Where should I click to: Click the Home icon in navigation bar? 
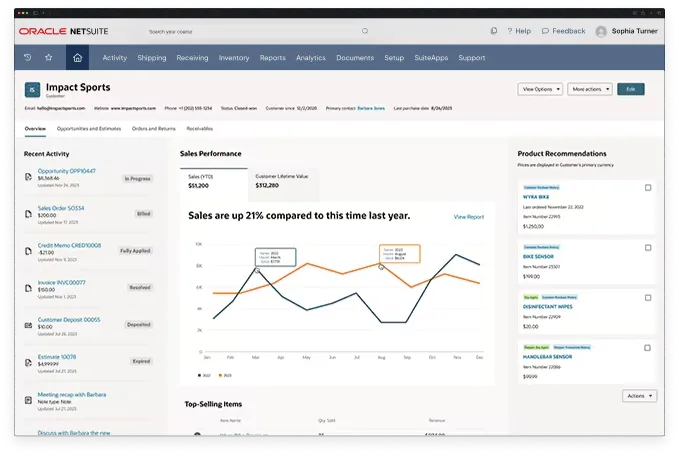pyautogui.click(x=76, y=58)
